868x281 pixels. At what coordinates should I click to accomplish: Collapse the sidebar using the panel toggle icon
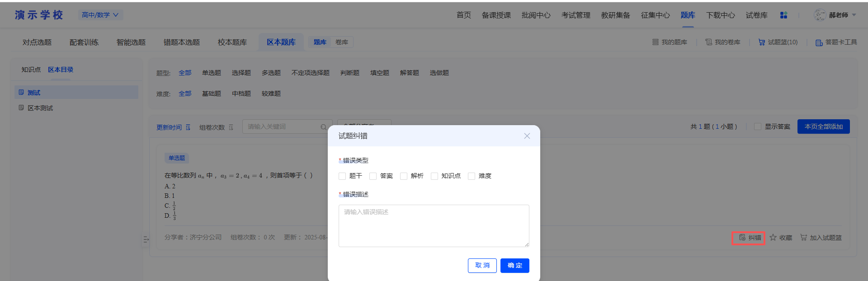click(146, 239)
